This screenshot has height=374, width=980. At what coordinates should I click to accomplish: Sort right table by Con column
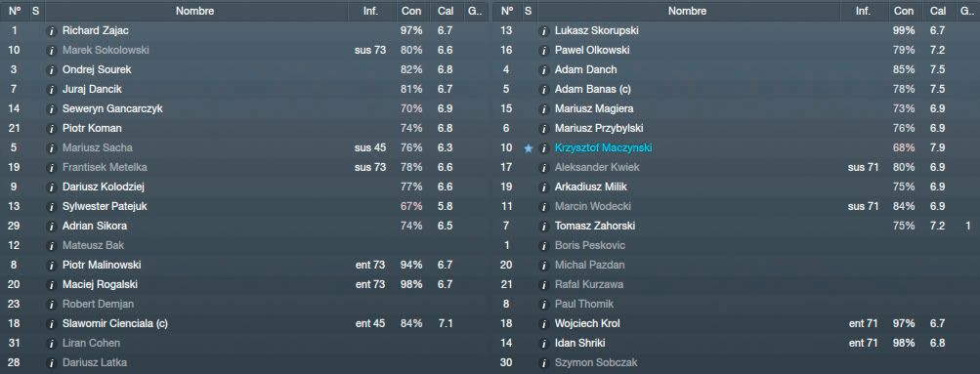click(x=903, y=11)
